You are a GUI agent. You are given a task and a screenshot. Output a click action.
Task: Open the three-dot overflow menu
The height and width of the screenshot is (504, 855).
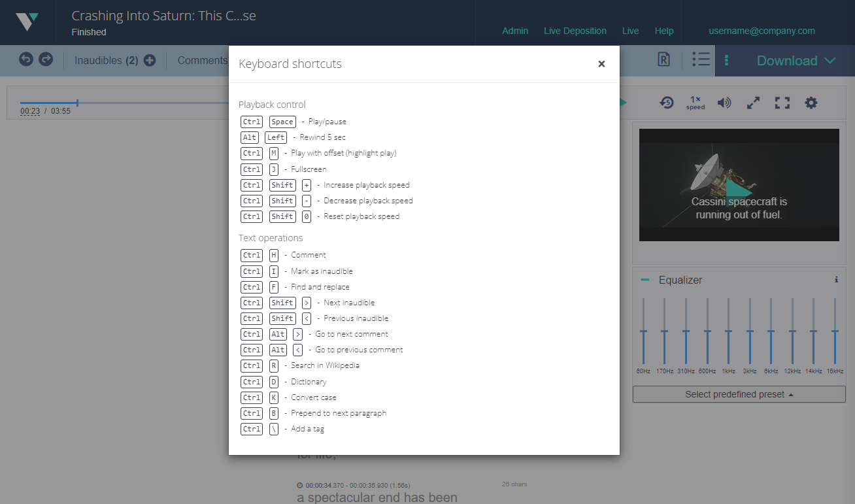coord(726,59)
